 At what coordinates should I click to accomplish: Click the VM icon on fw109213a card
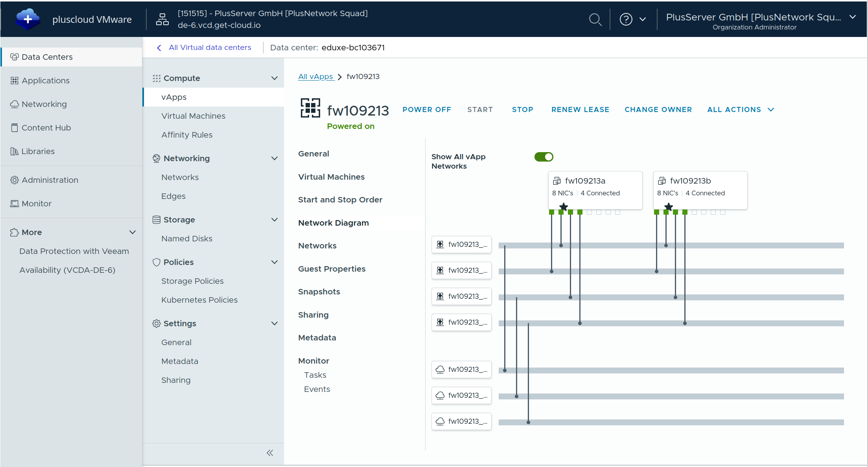coord(557,181)
